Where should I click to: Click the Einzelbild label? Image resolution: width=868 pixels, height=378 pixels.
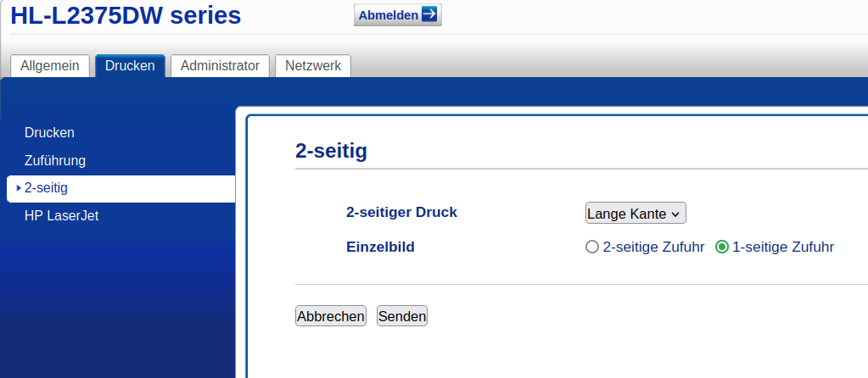(381, 247)
